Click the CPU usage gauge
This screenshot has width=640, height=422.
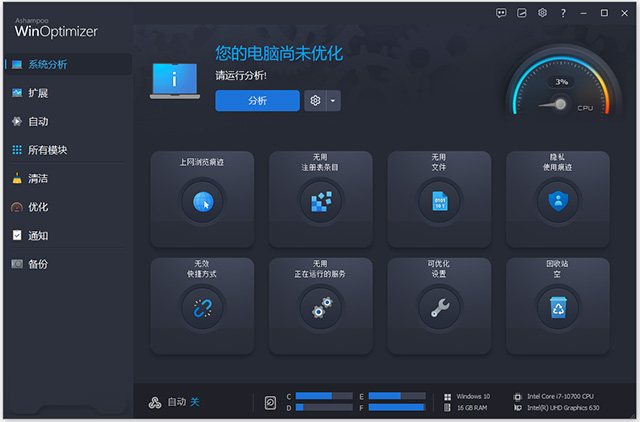[563, 84]
